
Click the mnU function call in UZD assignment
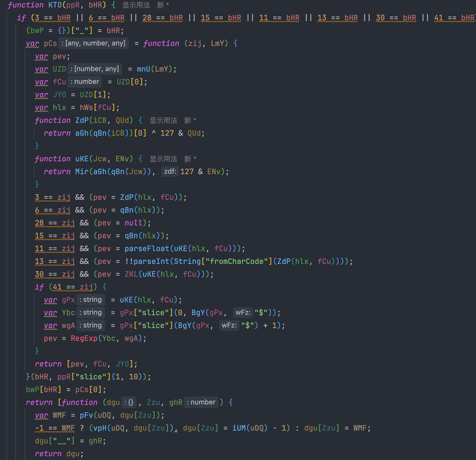[x=143, y=69]
